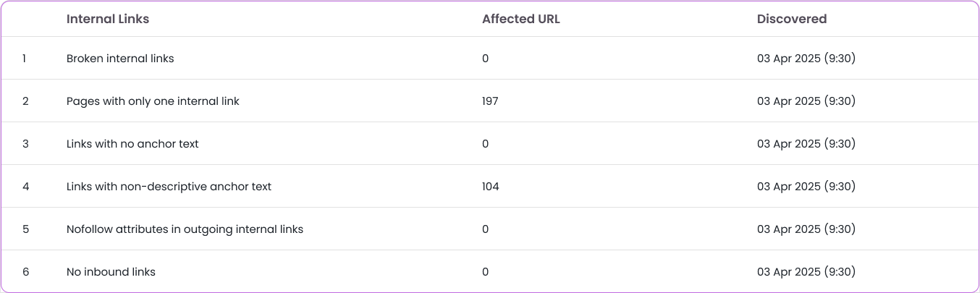Click row number 6 in the table

coord(25,272)
